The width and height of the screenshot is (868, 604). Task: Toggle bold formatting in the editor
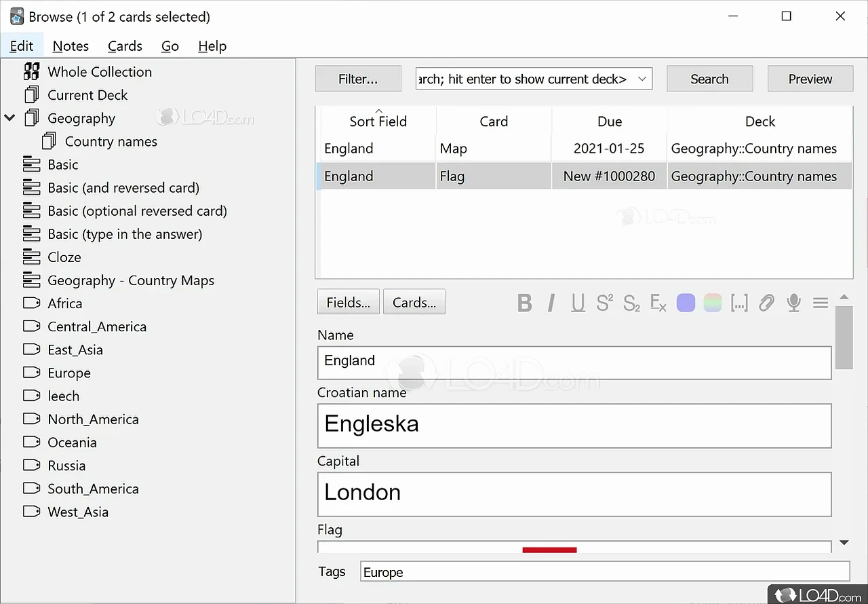(524, 303)
